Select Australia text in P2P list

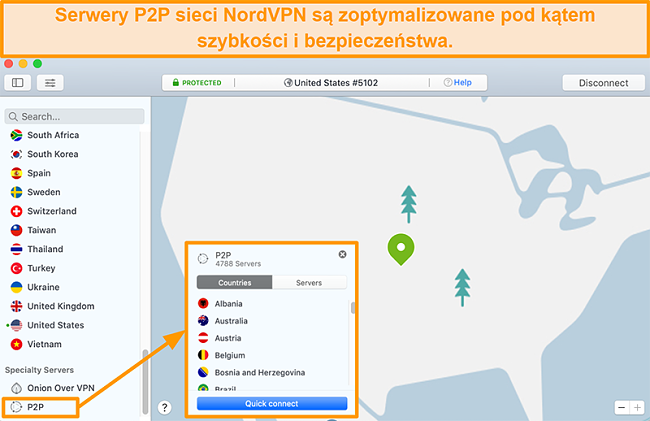point(231,321)
